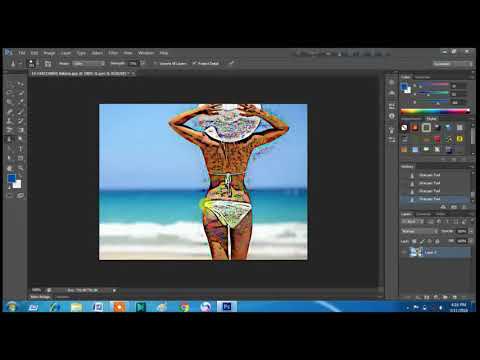Toggle lock transparent pixels
This screenshot has height=360, width=480.
point(414,241)
